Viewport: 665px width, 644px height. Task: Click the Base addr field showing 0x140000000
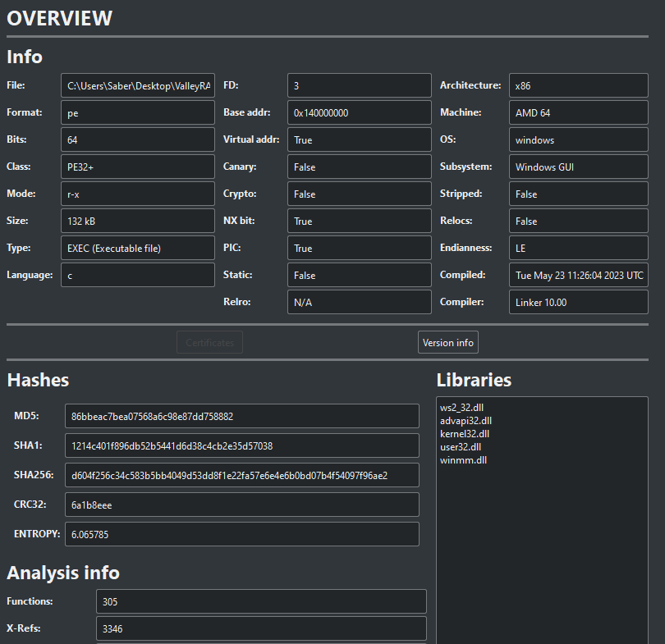359,112
